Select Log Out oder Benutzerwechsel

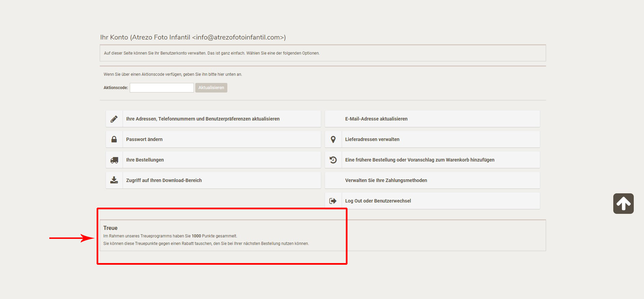tap(378, 201)
